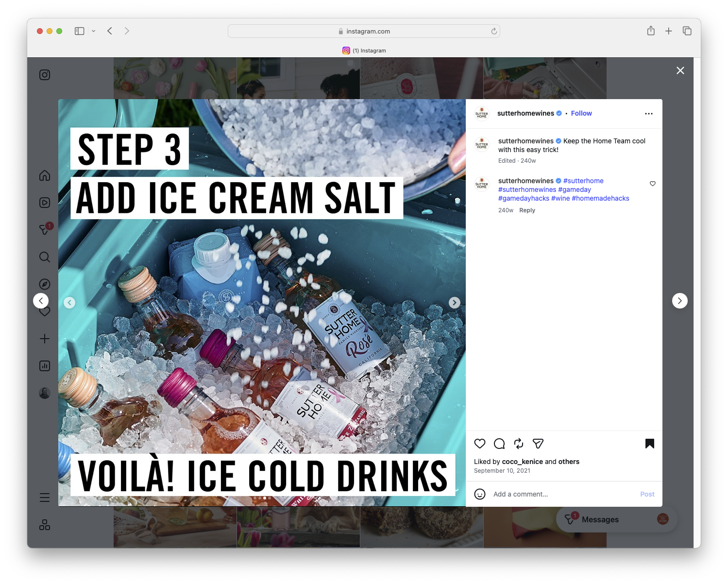Follow sutterhomewines
The height and width of the screenshot is (584, 728).
point(581,113)
